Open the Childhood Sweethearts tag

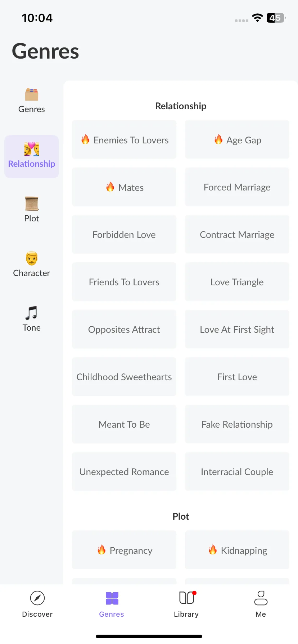point(124,377)
